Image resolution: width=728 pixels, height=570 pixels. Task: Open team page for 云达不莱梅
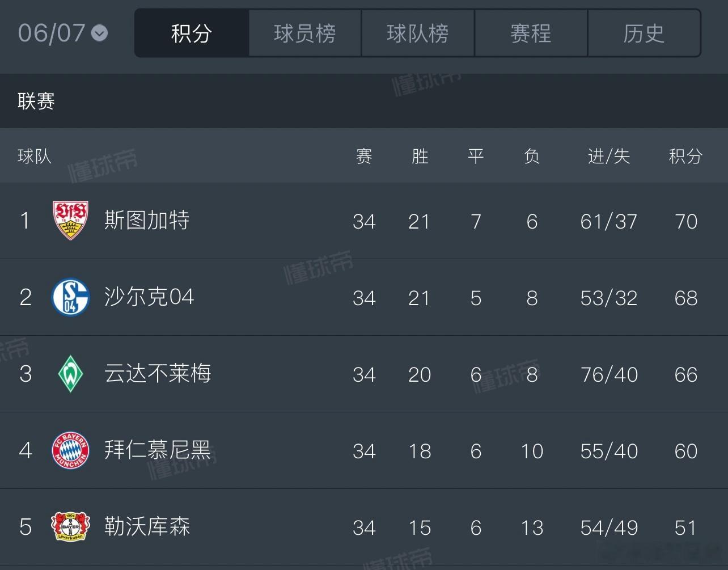click(158, 373)
